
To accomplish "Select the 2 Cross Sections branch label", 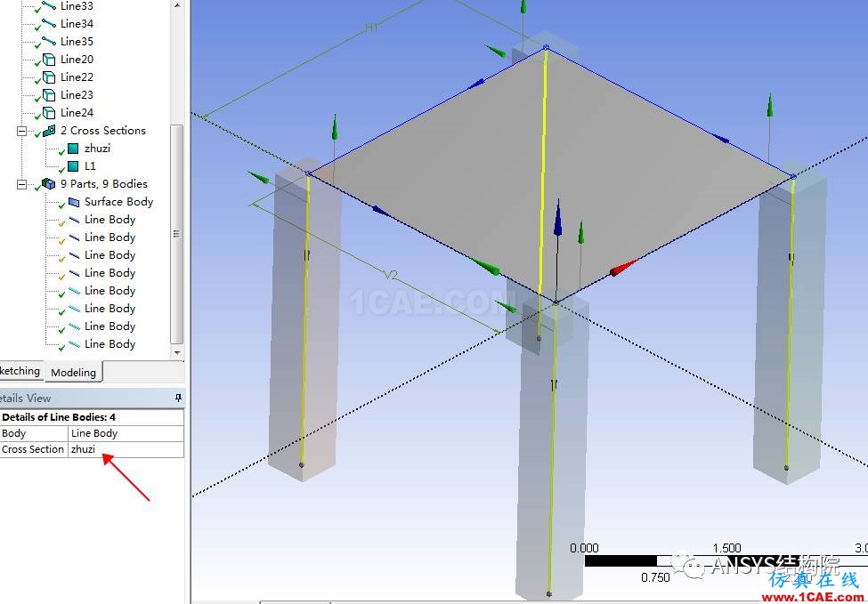I will click(103, 131).
